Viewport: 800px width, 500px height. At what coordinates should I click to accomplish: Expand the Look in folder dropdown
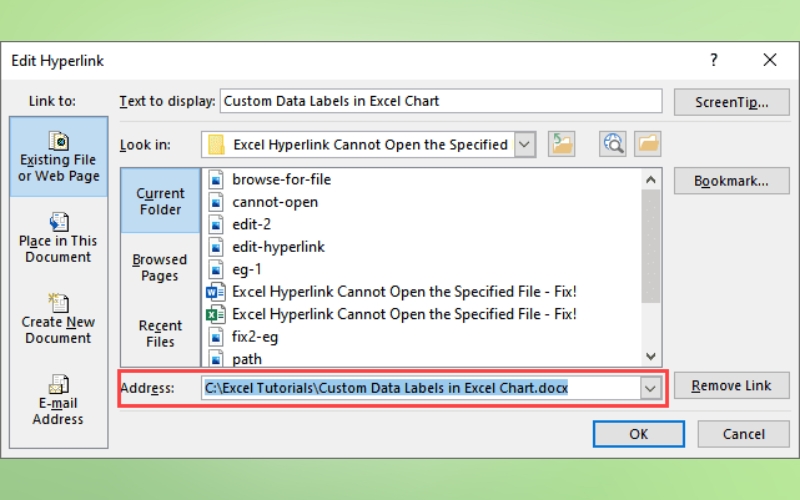(x=526, y=144)
